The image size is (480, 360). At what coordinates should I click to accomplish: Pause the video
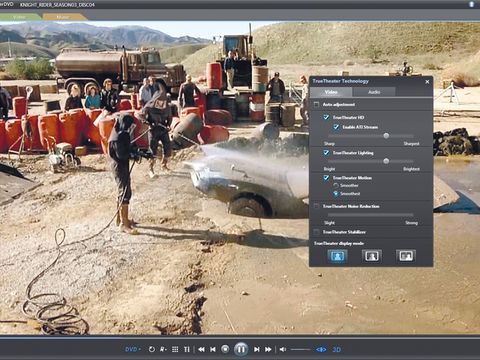(241, 349)
